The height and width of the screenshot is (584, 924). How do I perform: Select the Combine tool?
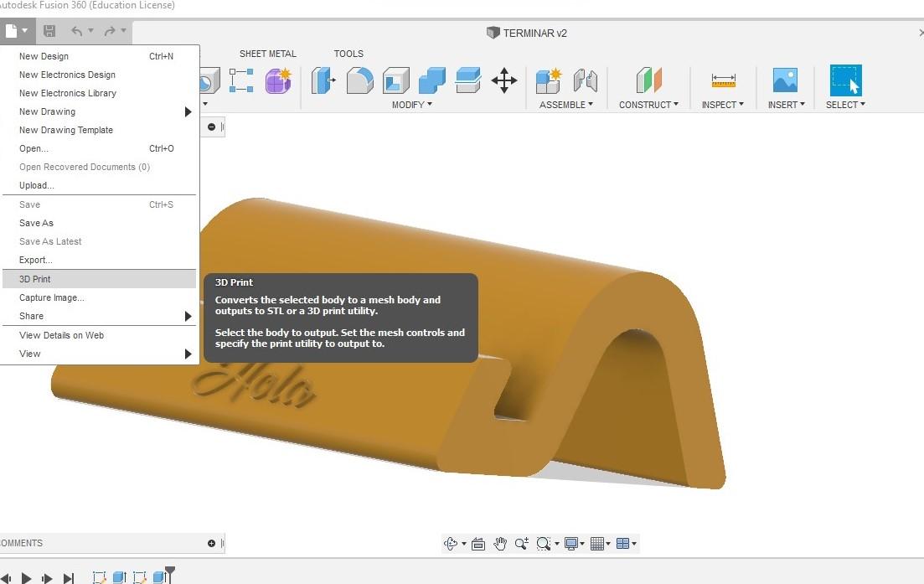432,80
